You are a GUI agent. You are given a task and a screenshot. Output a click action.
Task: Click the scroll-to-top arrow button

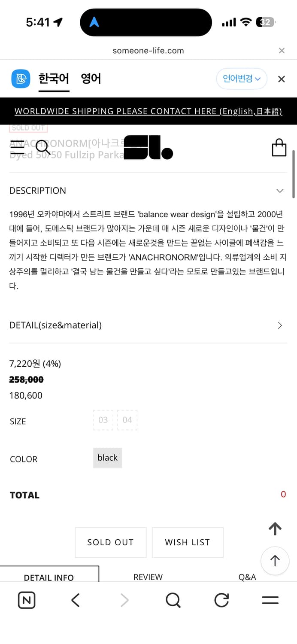(x=275, y=561)
